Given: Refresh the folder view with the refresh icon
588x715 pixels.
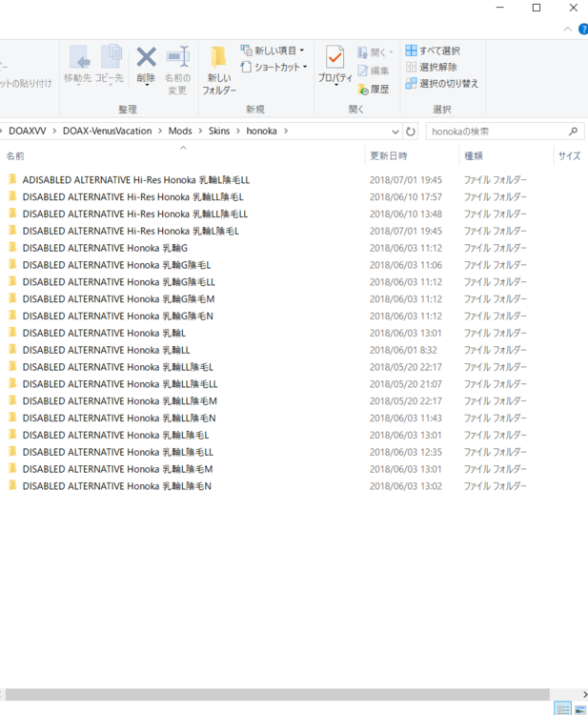Looking at the screenshot, I should (411, 132).
